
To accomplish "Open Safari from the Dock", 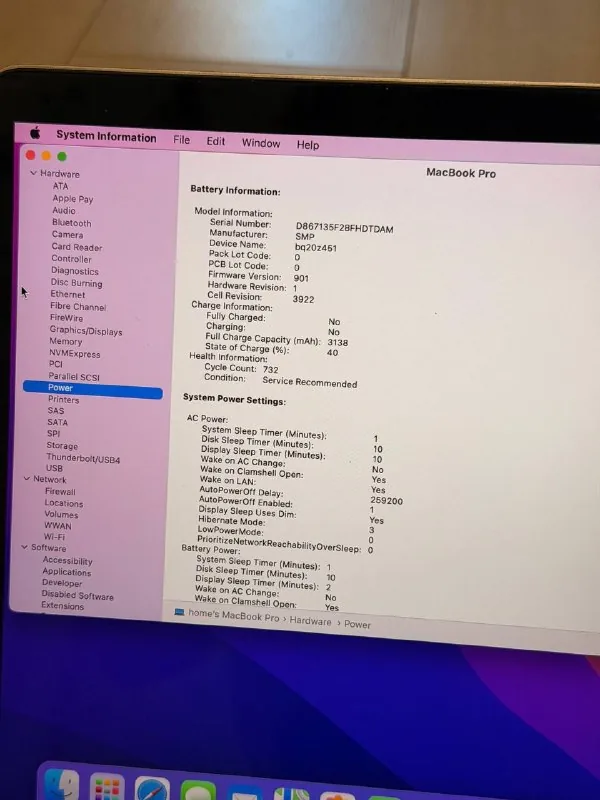I will [x=152, y=789].
